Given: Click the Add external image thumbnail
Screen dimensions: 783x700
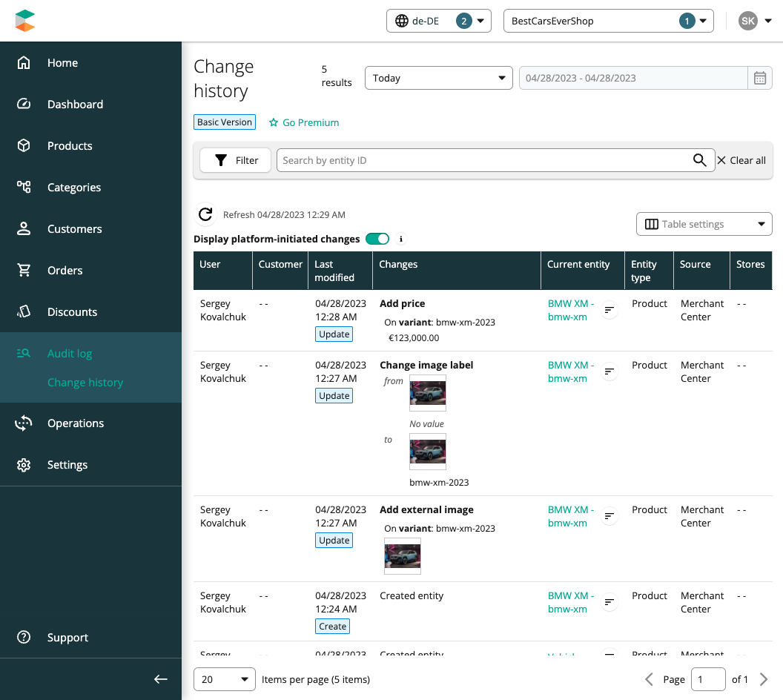Looking at the screenshot, I should coord(403,556).
